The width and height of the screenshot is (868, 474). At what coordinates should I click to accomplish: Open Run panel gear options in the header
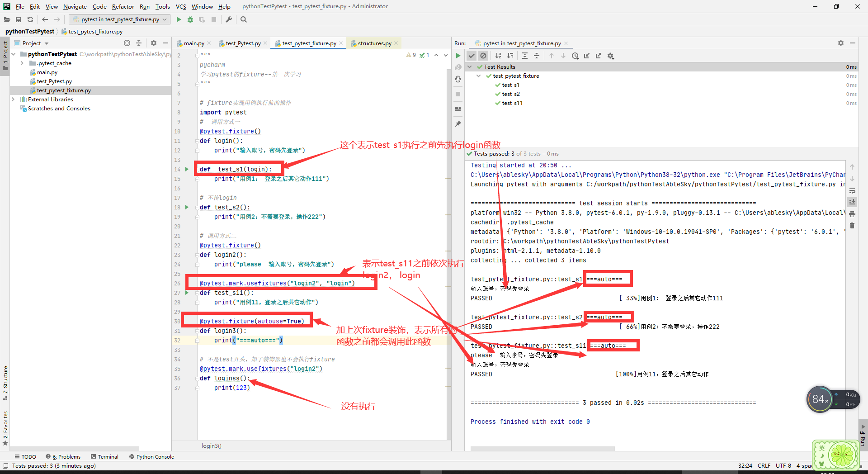tap(841, 43)
